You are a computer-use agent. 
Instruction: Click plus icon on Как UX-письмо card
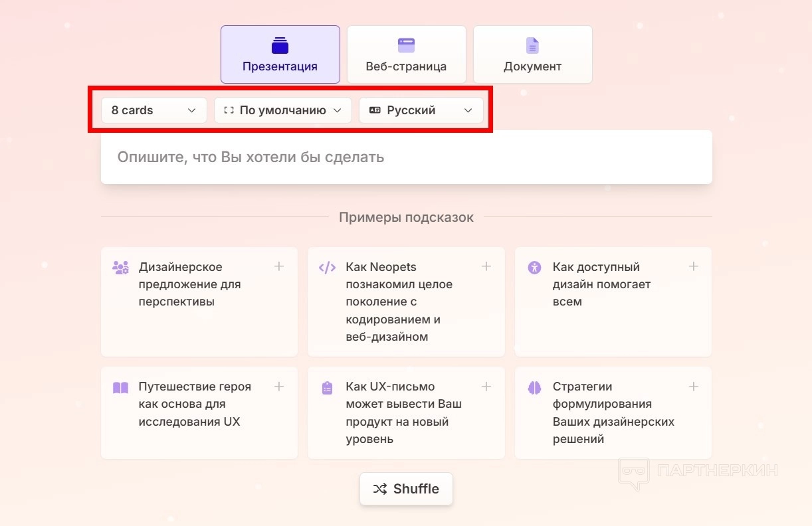tap(486, 386)
